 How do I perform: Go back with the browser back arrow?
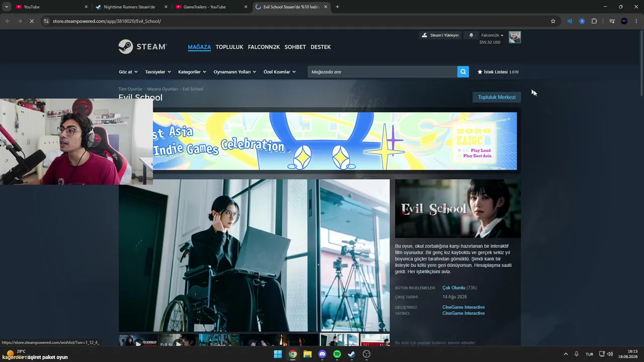pyautogui.click(x=8, y=21)
